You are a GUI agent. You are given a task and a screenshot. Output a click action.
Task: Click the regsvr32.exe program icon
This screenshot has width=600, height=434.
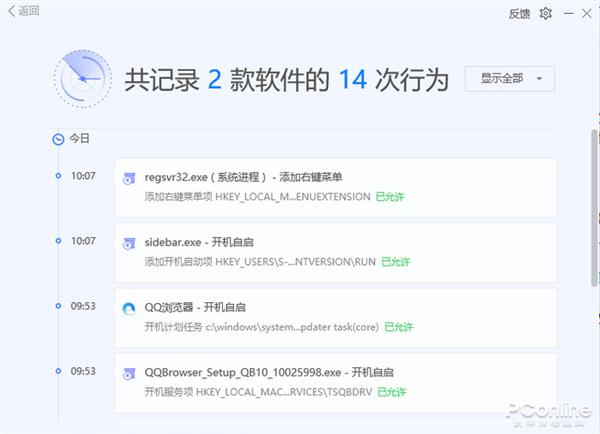(128, 180)
